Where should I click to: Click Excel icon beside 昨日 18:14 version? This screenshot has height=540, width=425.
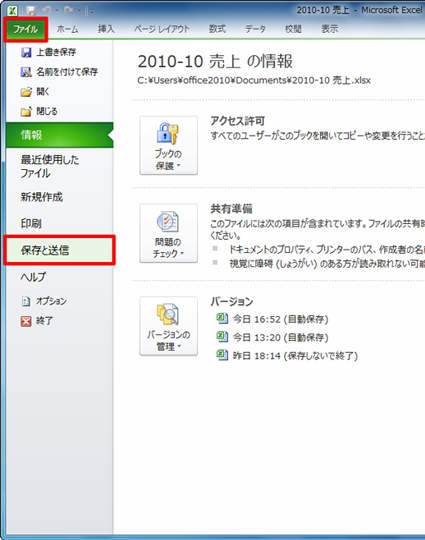[222, 355]
